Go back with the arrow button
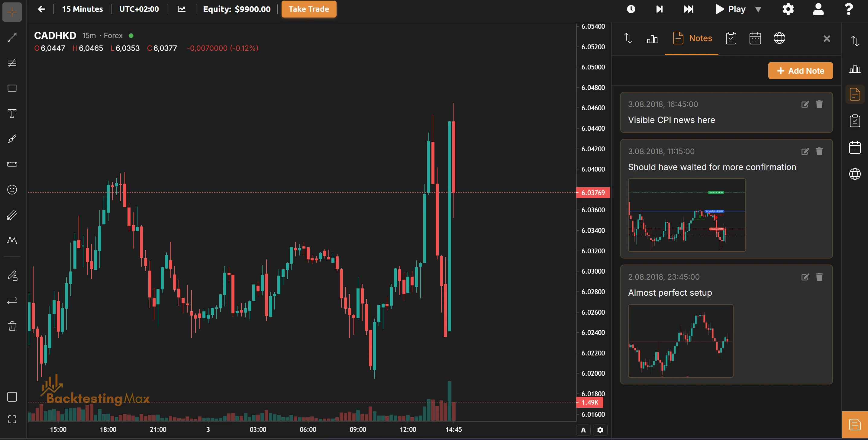 click(x=41, y=9)
